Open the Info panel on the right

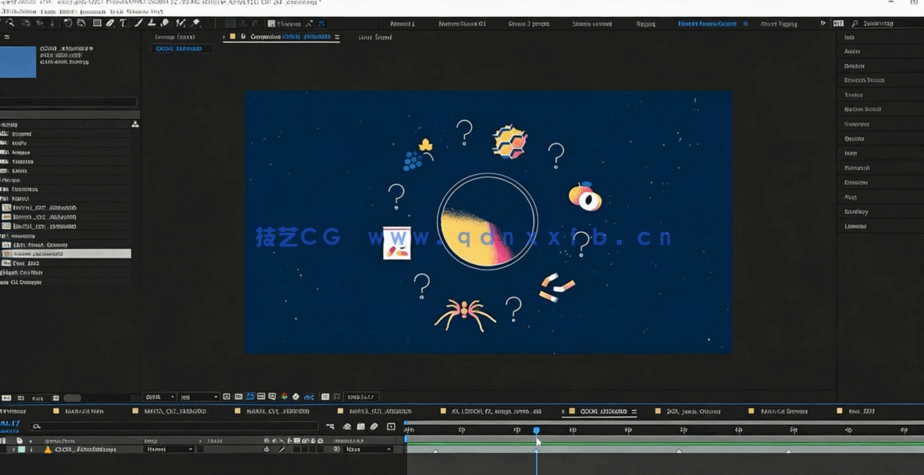coord(851,37)
